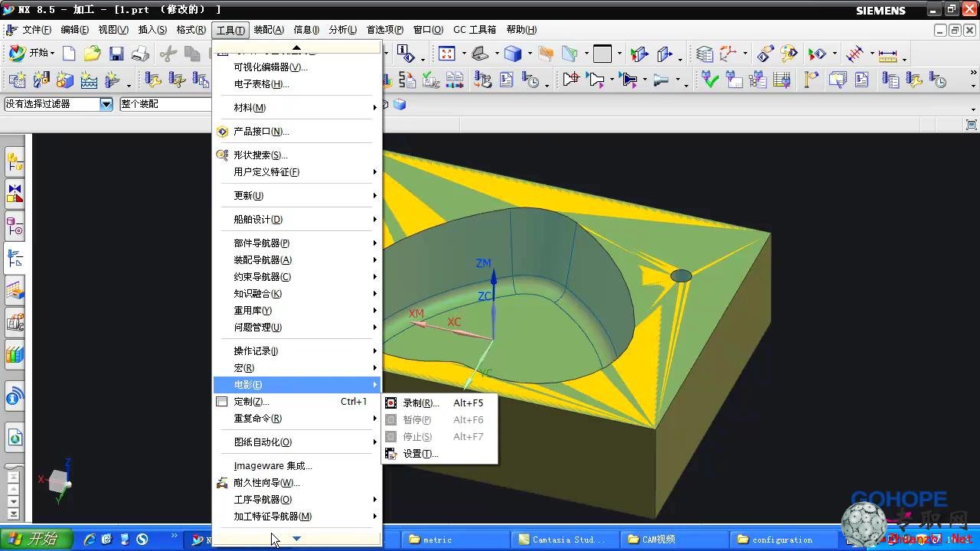
Task: Select the shaded cube rendering style icon
Action: coord(513,54)
